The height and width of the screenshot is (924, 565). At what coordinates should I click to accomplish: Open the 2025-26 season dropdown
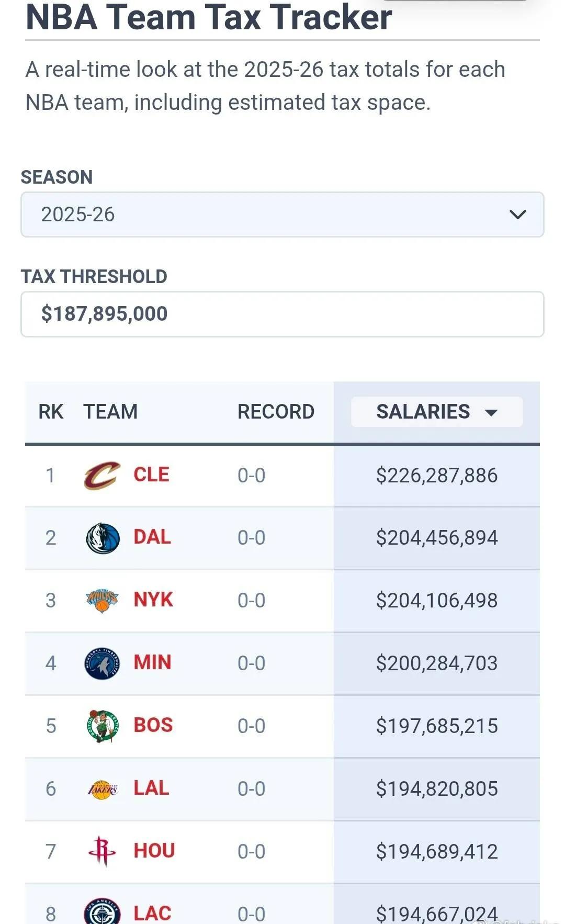pos(282,215)
